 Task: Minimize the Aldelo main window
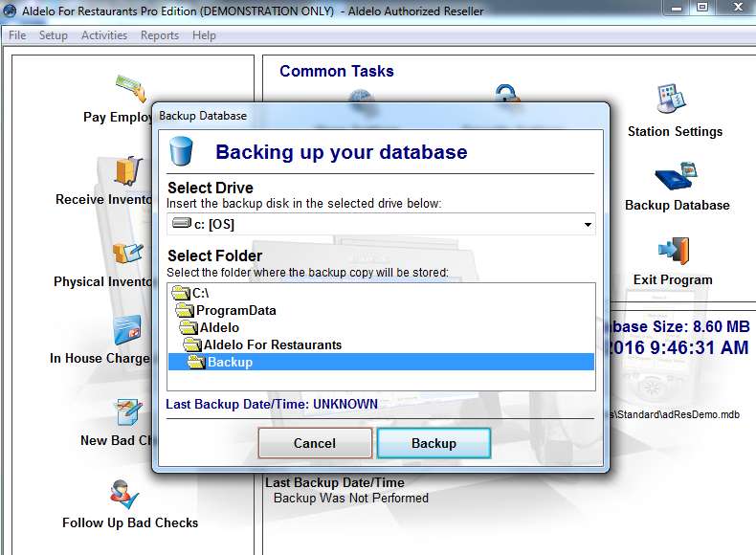(x=677, y=7)
